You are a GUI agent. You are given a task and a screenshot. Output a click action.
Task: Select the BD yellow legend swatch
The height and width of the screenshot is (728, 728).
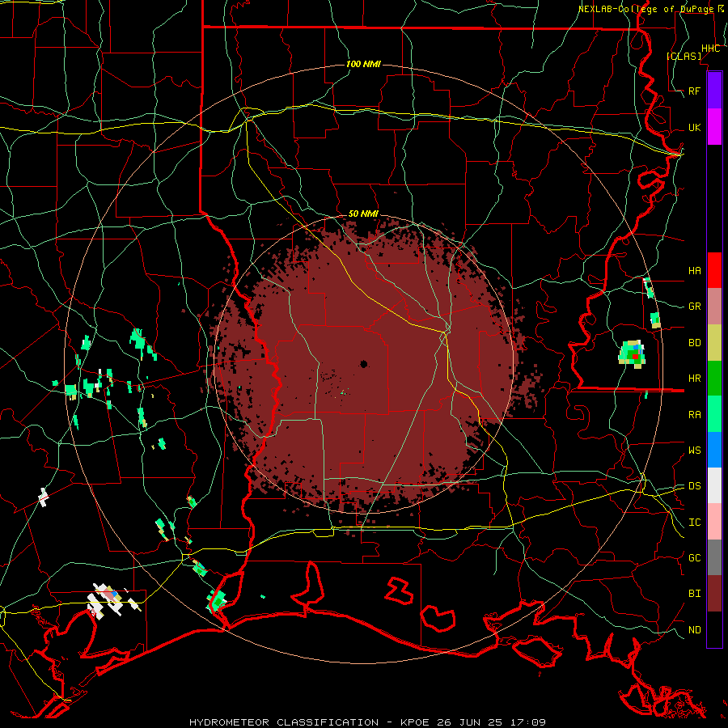point(714,343)
